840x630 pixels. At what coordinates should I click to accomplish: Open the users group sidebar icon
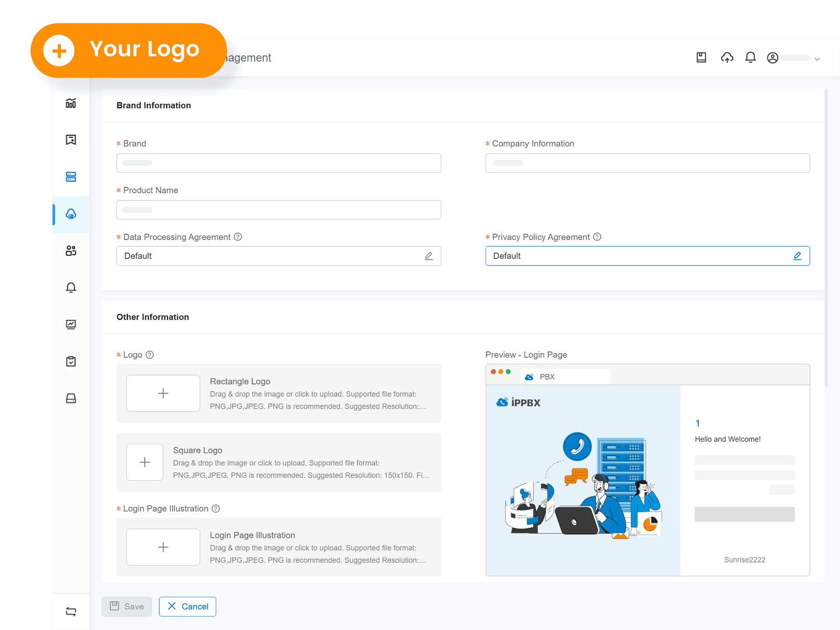(71, 251)
